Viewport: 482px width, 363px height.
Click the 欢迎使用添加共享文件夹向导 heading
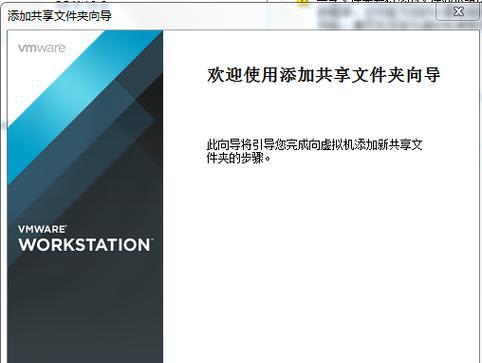(324, 75)
